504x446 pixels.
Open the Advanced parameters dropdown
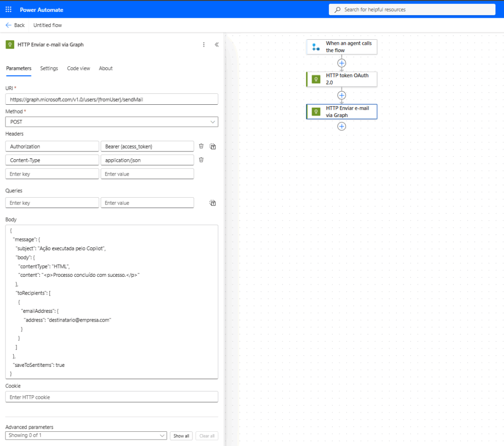162,436
